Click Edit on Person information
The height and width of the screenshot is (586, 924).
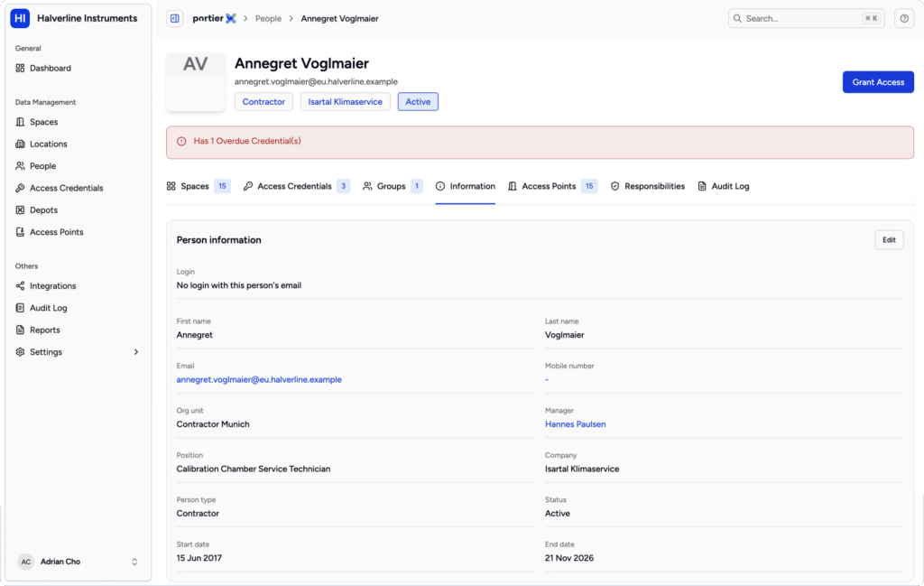click(x=889, y=240)
